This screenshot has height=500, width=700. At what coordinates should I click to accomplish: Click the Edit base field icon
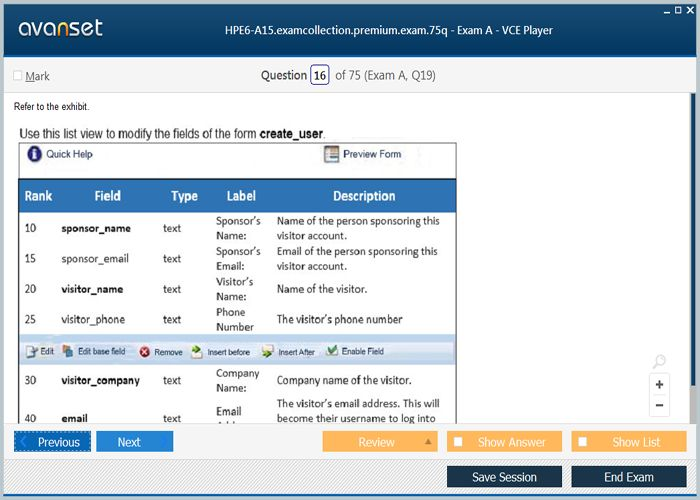pos(68,352)
